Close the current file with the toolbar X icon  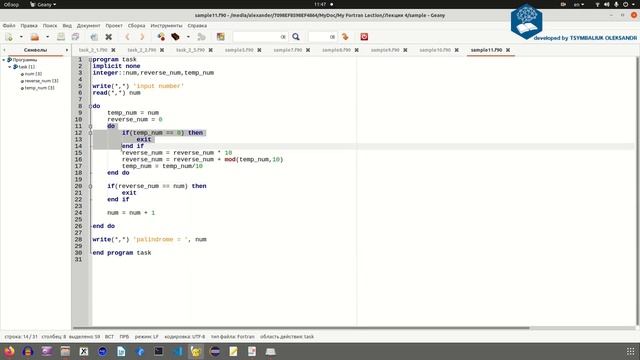point(109,37)
